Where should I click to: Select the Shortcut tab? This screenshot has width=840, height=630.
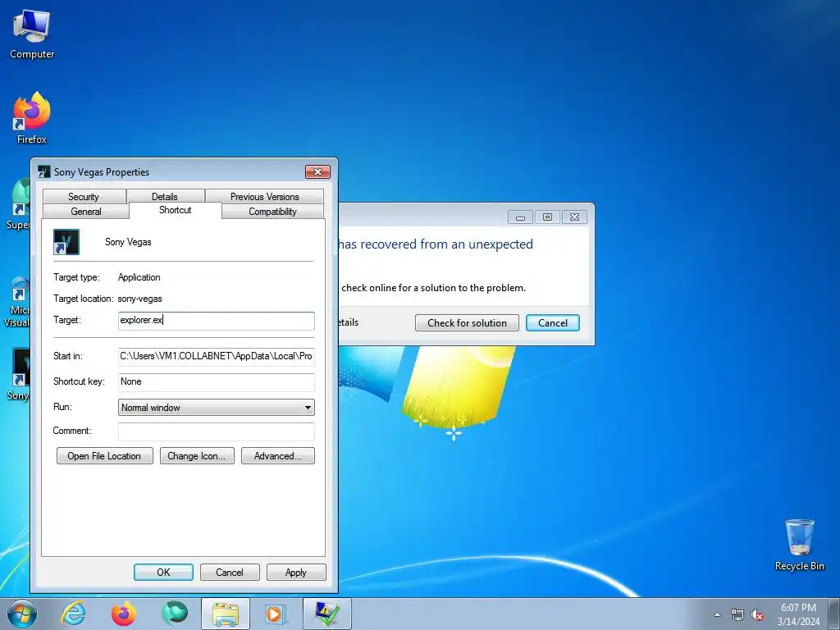(x=176, y=210)
